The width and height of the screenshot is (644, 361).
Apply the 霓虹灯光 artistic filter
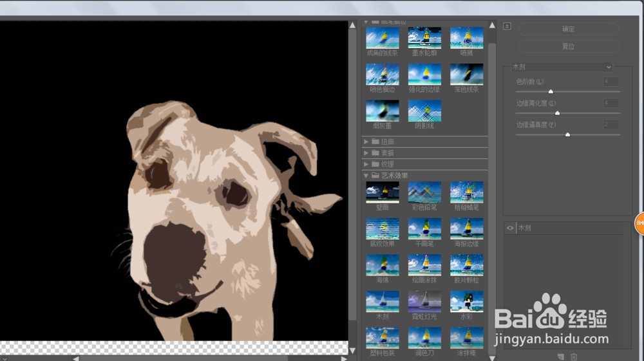point(424,302)
